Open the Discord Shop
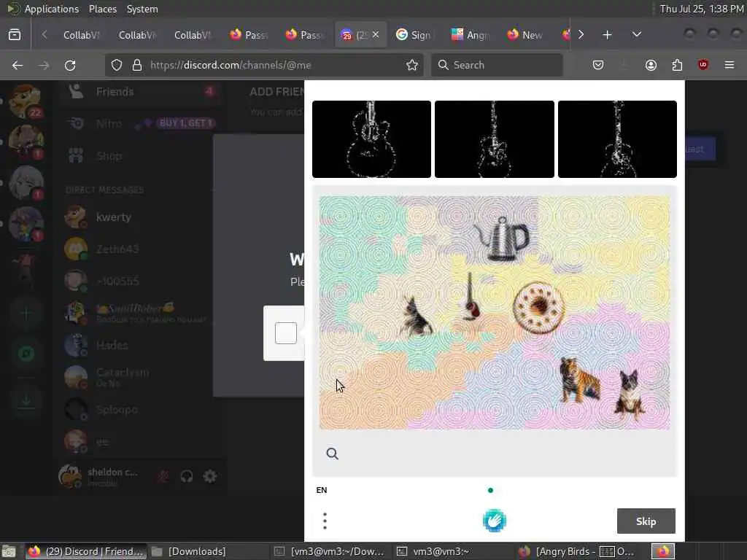747x560 pixels. 142,156
